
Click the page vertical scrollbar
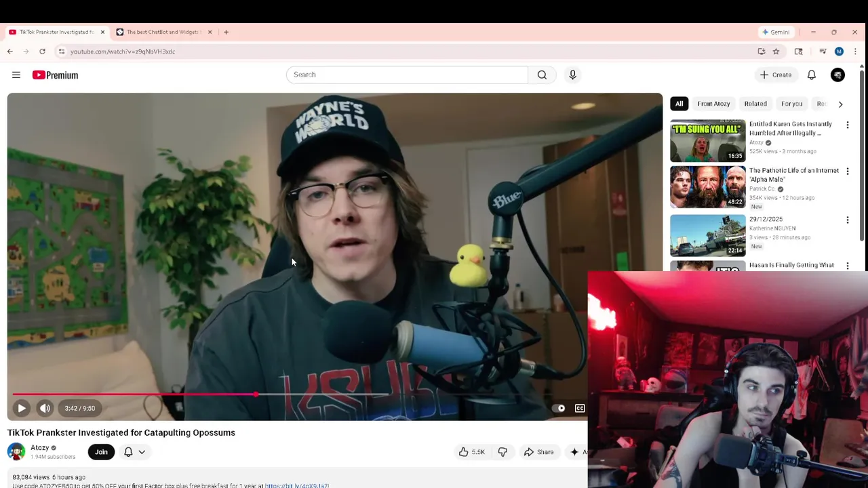(x=863, y=155)
